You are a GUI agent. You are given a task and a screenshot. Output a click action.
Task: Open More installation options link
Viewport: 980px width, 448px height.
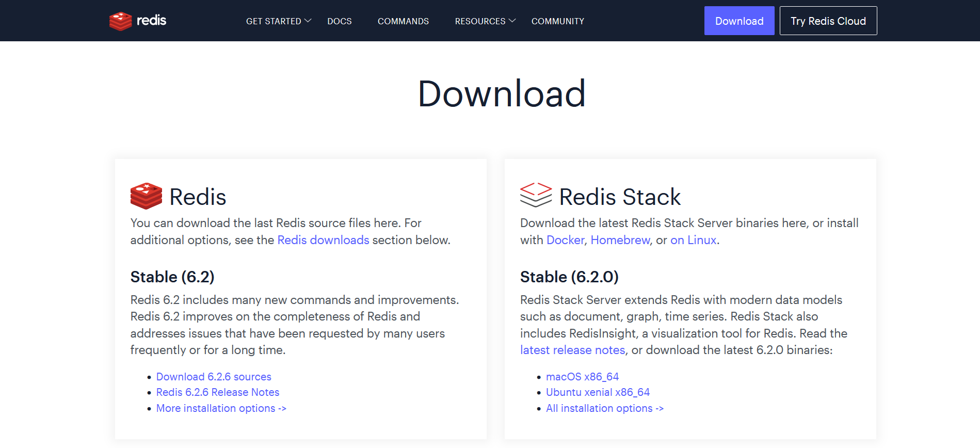(221, 408)
